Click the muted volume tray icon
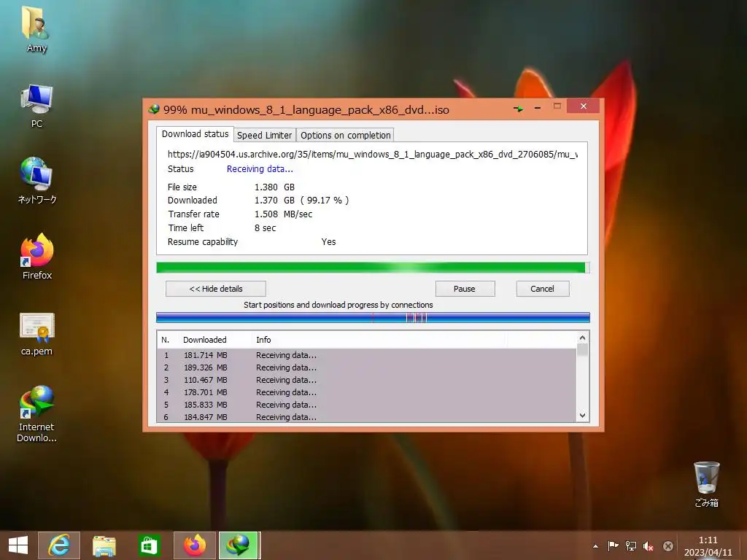This screenshot has height=560, width=747. click(x=649, y=545)
